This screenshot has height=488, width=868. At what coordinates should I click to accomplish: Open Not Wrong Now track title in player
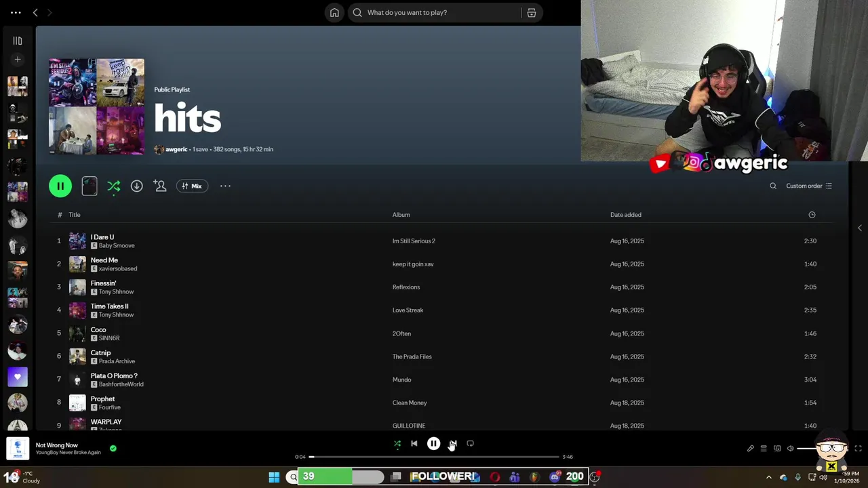[57, 445]
